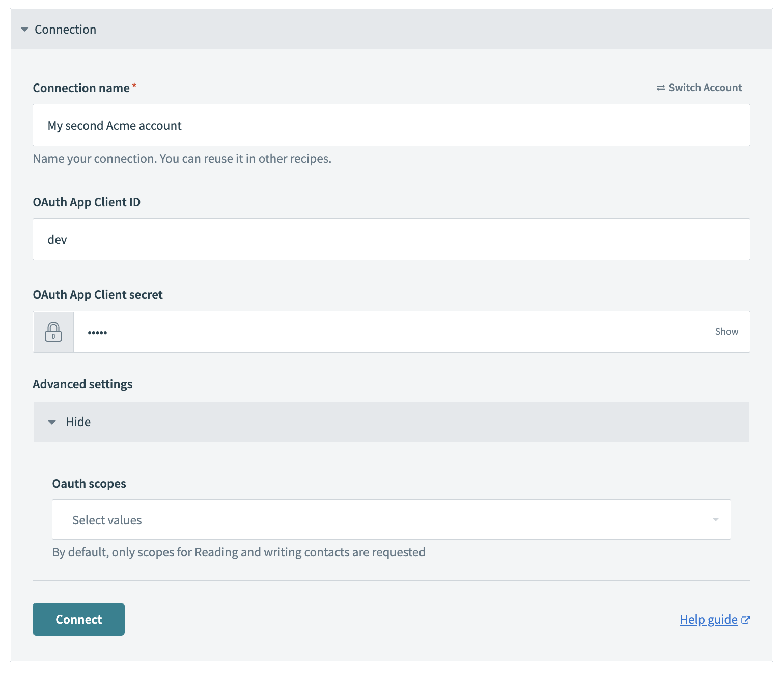Click the text reading My second Acme account
Viewport: 784px width, 673px height.
114,125
